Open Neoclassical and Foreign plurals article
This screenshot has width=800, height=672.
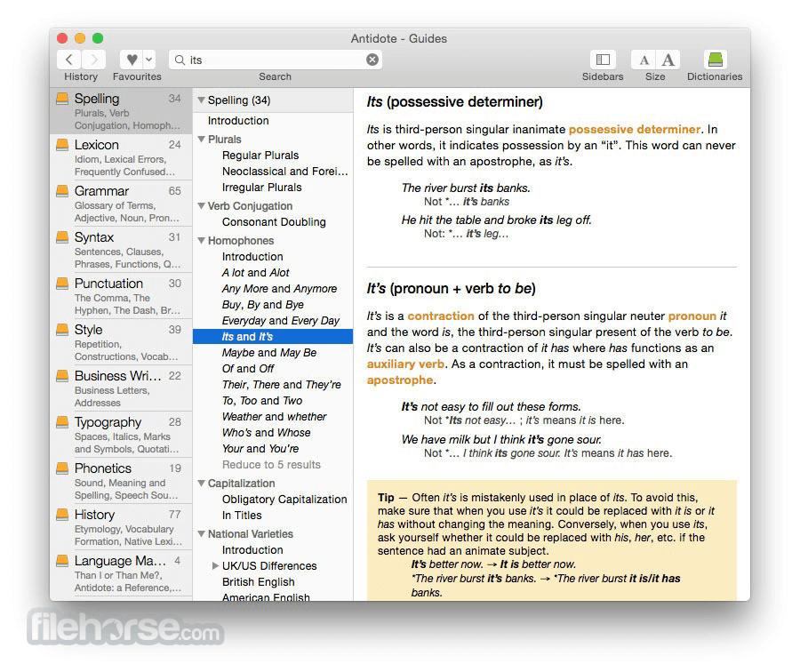pyautogui.click(x=285, y=172)
